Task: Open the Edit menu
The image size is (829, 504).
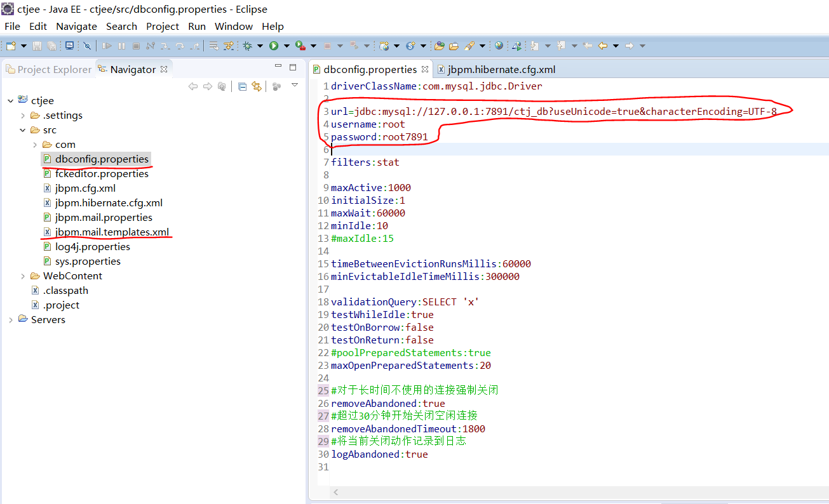Action: click(x=38, y=26)
